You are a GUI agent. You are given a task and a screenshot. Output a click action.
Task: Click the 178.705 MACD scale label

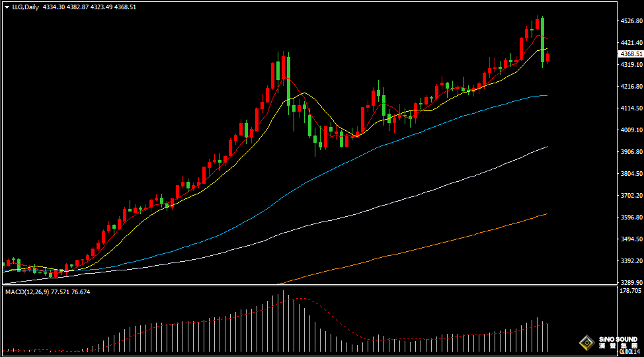click(x=631, y=291)
